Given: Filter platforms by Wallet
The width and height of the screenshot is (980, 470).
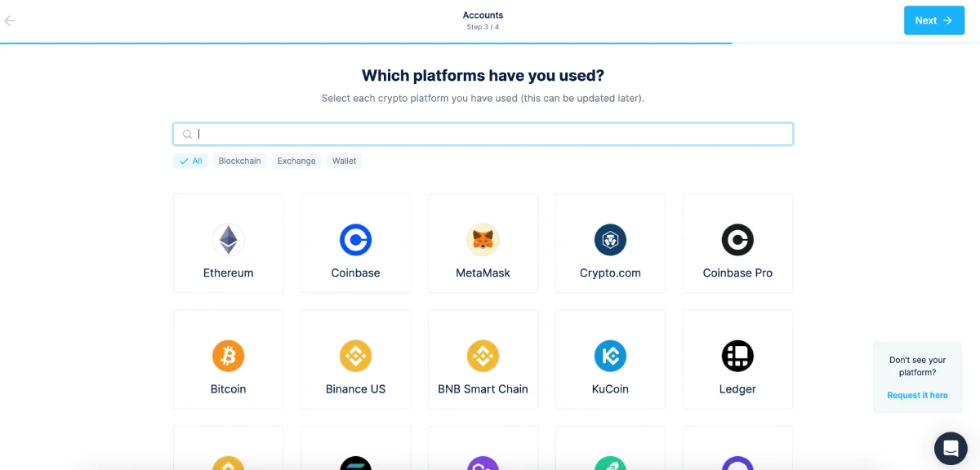Looking at the screenshot, I should (x=344, y=161).
